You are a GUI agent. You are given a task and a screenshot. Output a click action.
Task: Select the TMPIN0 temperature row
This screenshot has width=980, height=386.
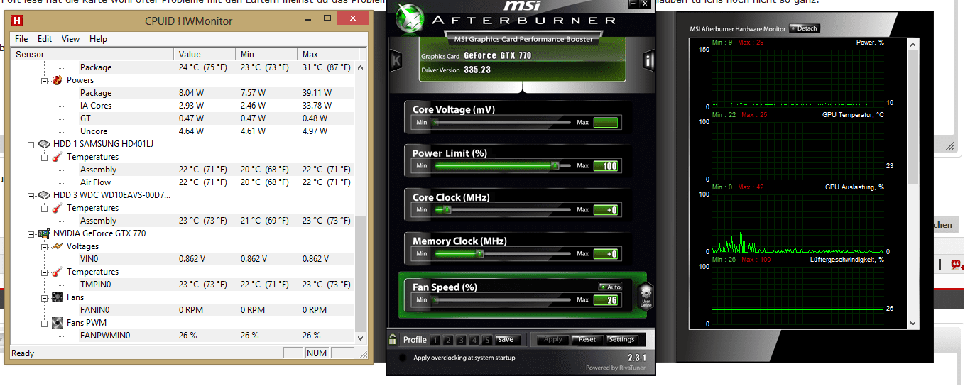point(183,285)
